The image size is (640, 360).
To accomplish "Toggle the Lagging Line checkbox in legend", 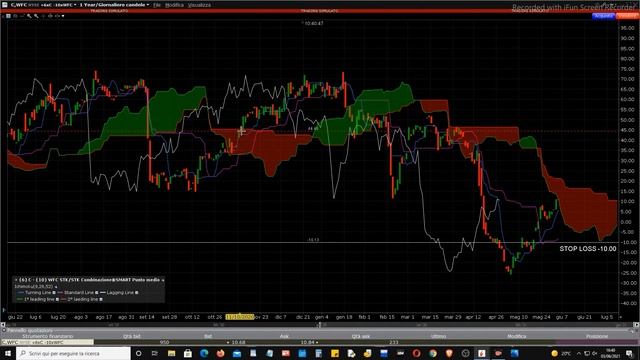I will pos(136,293).
